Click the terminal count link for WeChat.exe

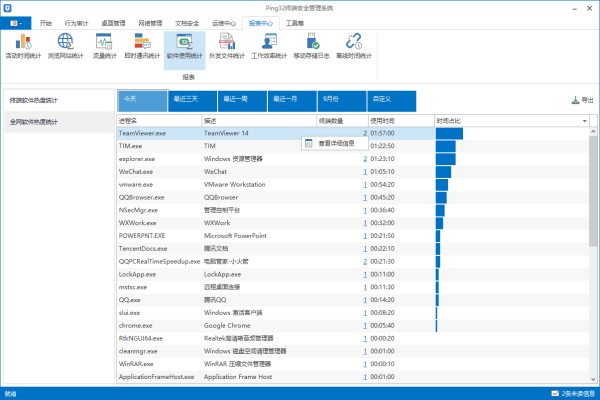tap(365, 172)
